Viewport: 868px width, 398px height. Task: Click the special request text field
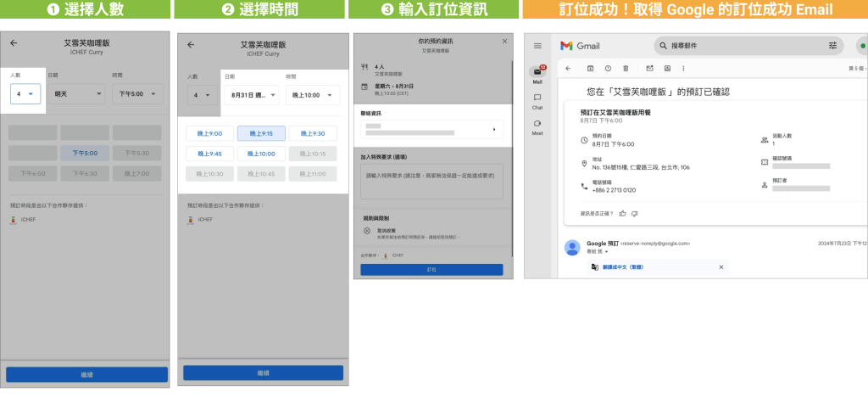[431, 182]
